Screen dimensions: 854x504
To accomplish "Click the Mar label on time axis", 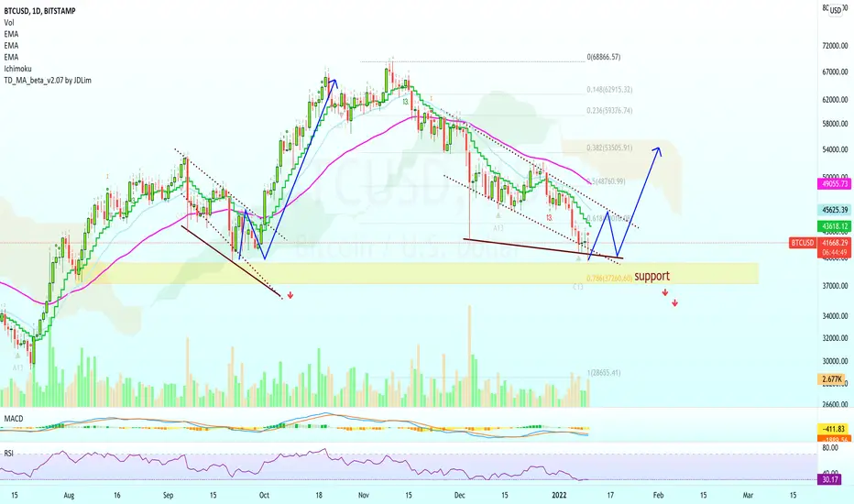I will coord(749,495).
